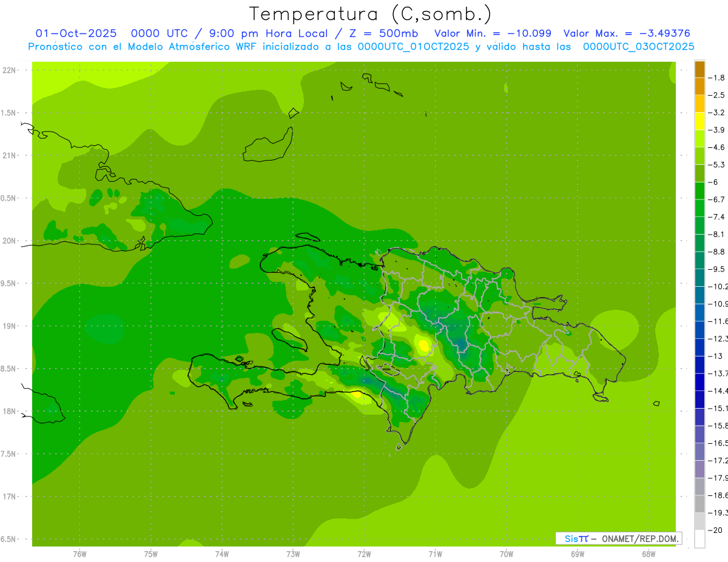The height and width of the screenshot is (562, 728).
Task: Click the SisTT ONAMET/REP.DOM. watermark label
Action: point(618,538)
